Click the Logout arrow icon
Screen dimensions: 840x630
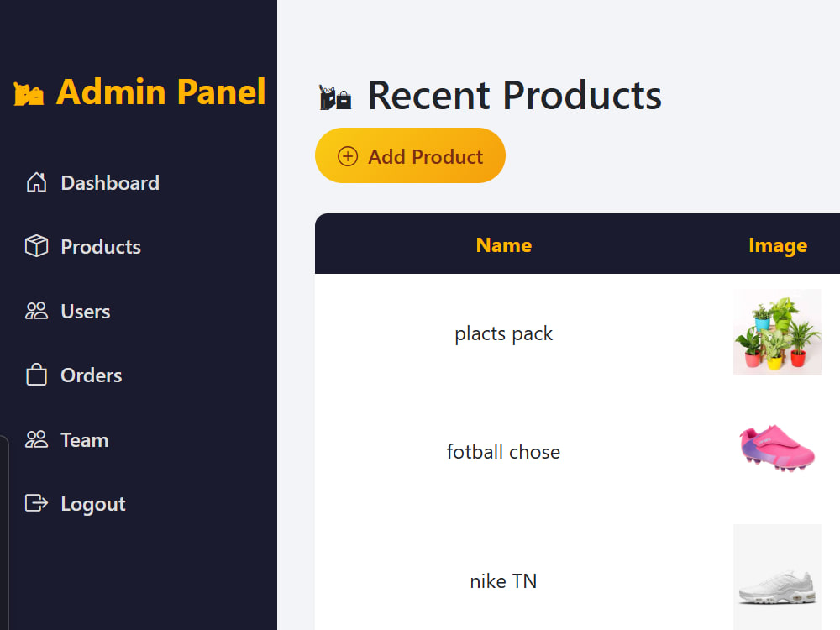[36, 503]
